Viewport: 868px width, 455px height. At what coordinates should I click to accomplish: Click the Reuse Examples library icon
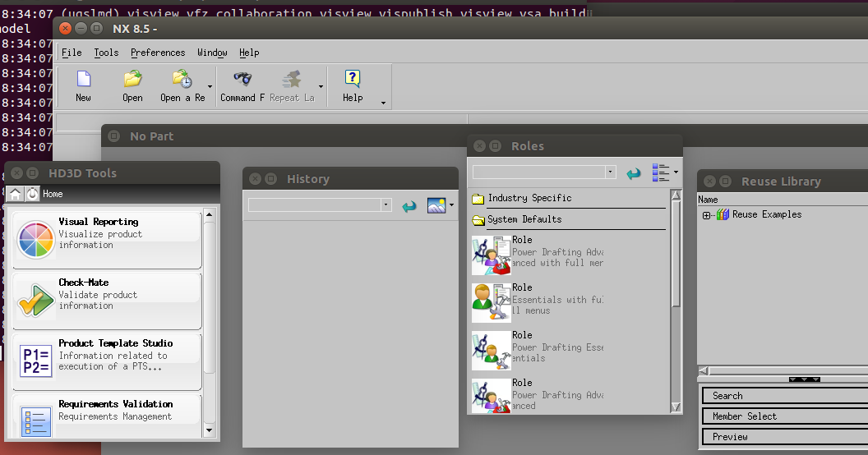coord(723,214)
